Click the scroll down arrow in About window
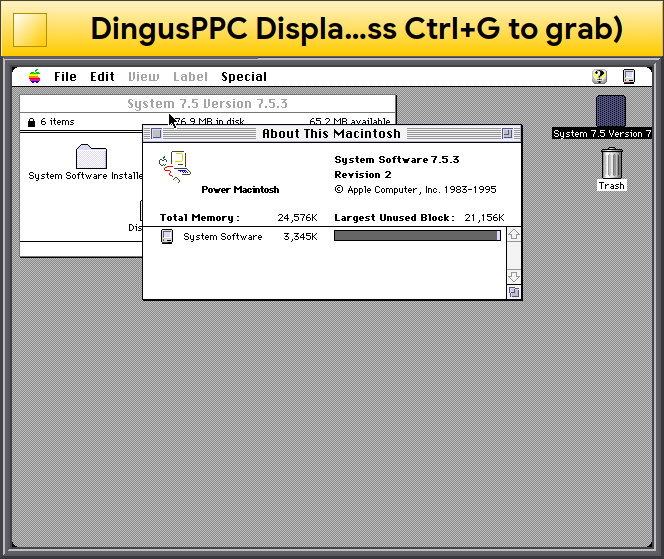 coord(514,277)
